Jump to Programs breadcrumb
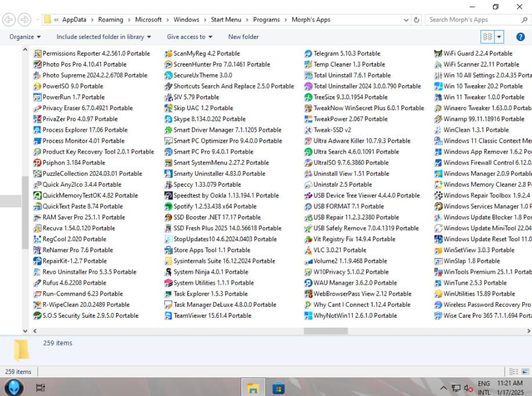This screenshot has height=396, width=532. (x=266, y=20)
